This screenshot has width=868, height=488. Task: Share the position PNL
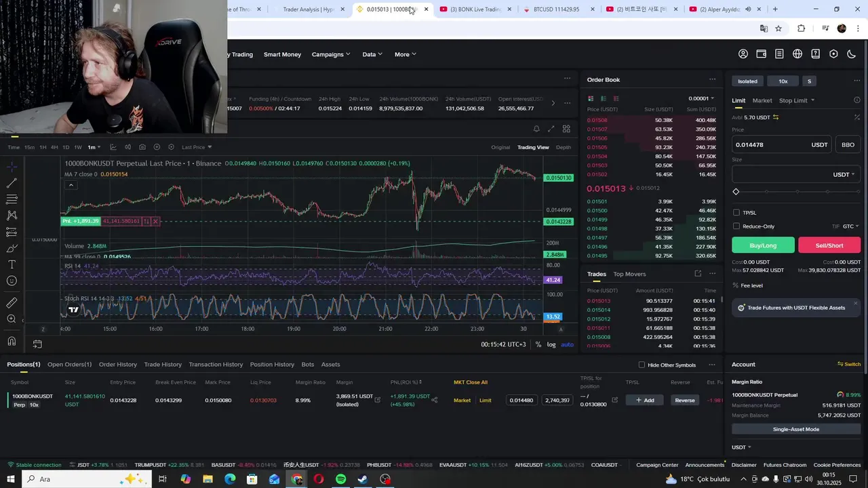click(x=435, y=400)
